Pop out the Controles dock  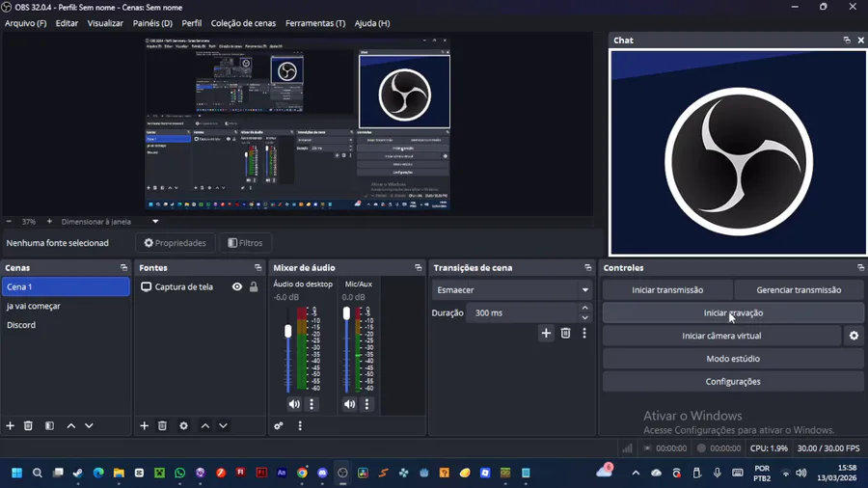tap(861, 268)
